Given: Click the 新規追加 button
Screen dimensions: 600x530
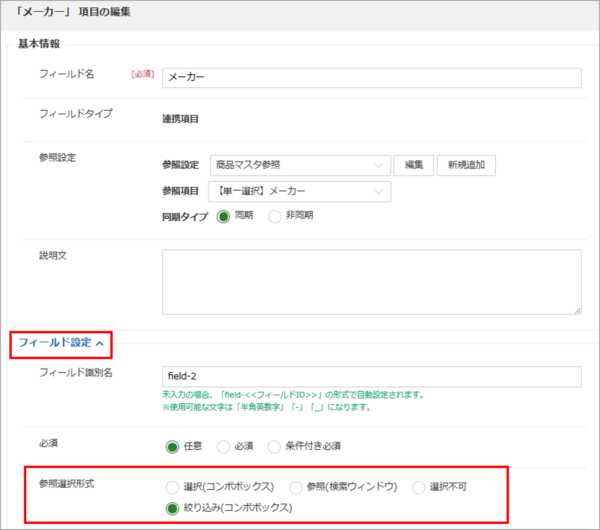Looking at the screenshot, I should pos(466,166).
